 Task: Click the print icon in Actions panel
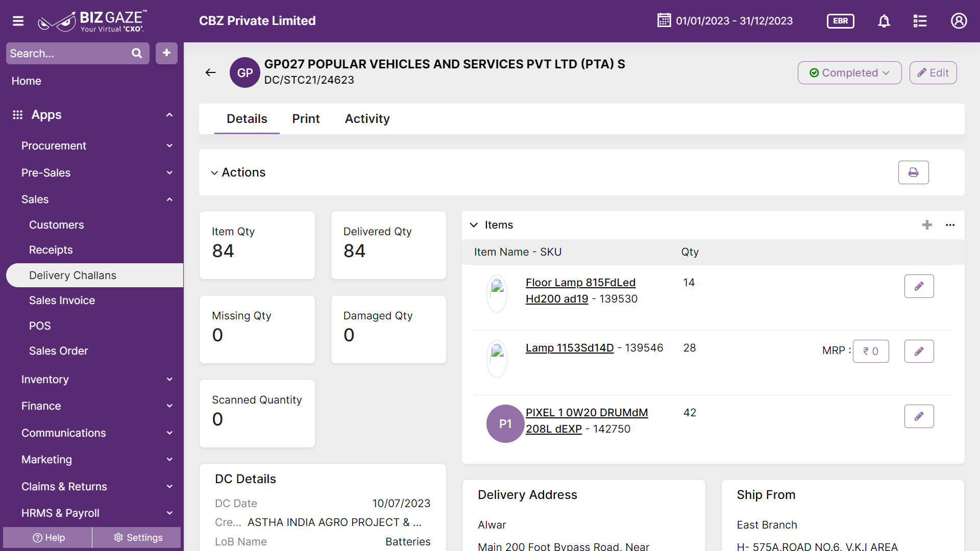[x=913, y=172]
